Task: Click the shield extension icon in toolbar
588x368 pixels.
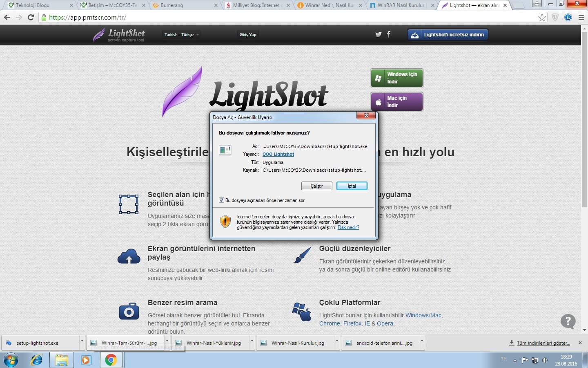Action: pyautogui.click(x=555, y=18)
